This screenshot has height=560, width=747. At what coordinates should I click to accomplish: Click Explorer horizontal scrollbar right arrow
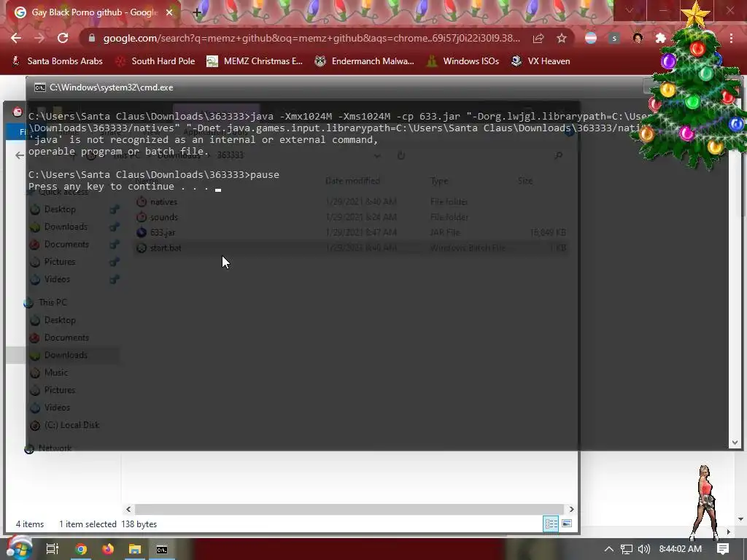point(571,509)
